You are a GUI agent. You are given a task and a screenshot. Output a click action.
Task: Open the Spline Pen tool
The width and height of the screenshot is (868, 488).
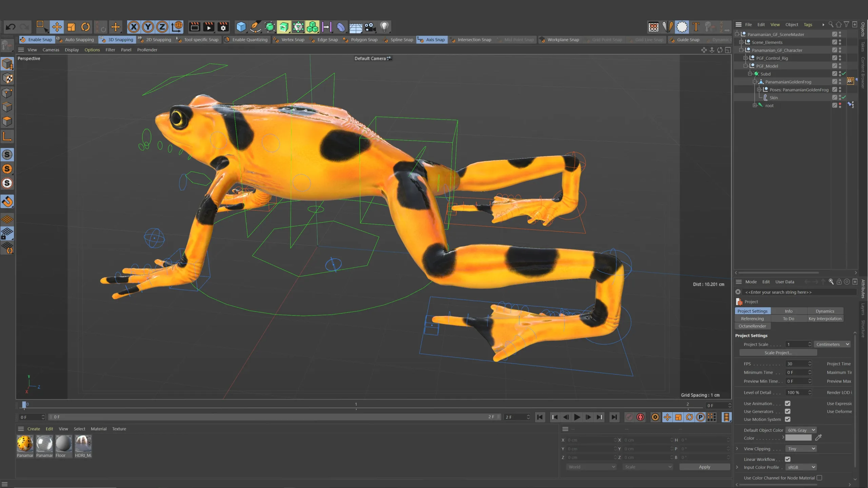tap(255, 27)
